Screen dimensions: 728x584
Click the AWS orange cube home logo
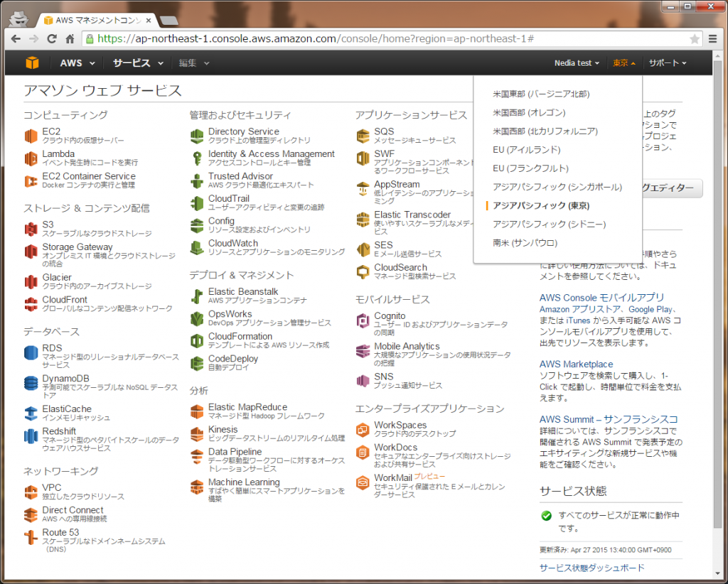point(32,63)
